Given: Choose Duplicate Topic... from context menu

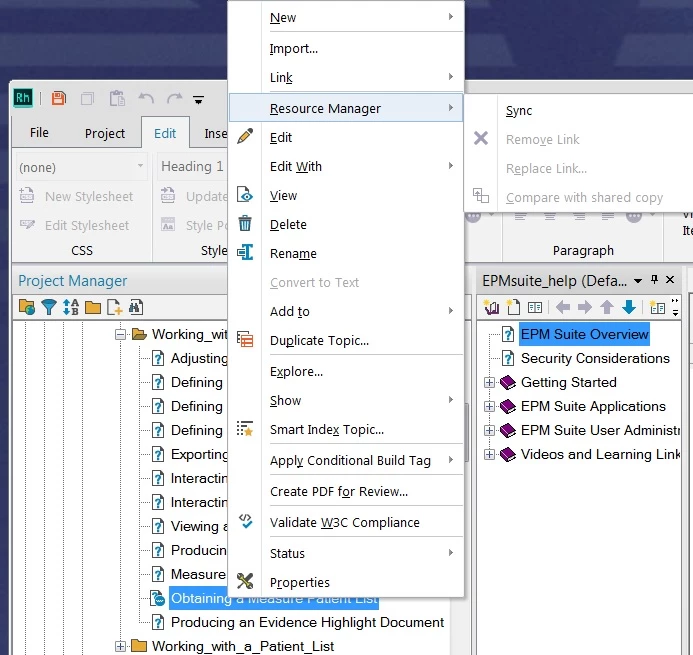Looking at the screenshot, I should tap(346, 341).
